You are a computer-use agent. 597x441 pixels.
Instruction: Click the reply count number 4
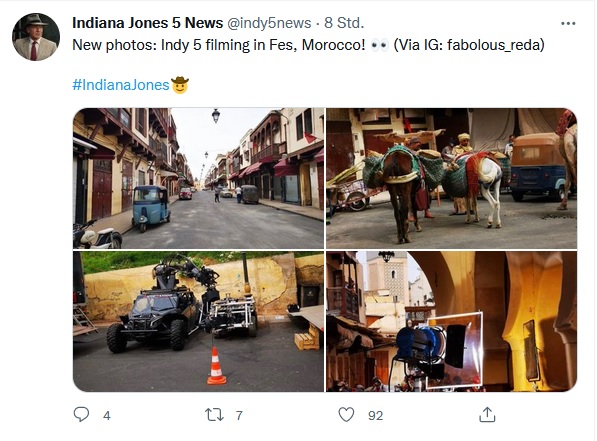107,415
